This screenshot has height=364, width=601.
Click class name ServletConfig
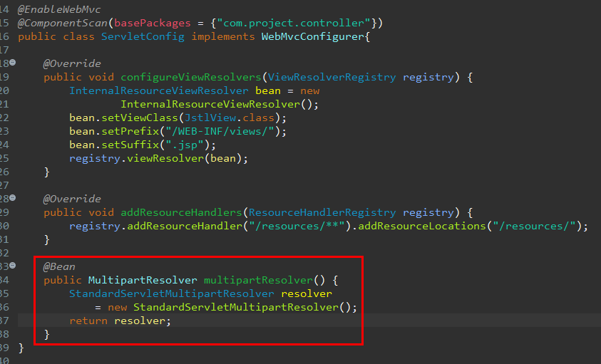[x=143, y=37]
